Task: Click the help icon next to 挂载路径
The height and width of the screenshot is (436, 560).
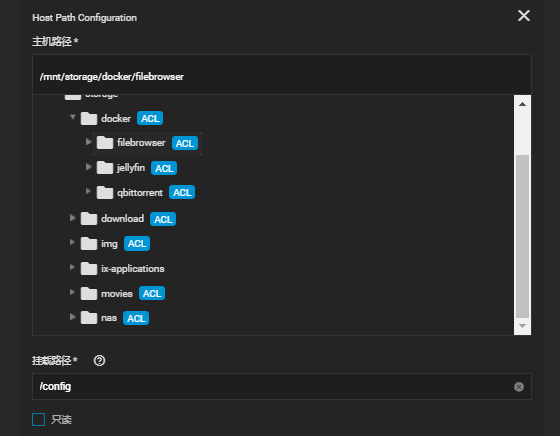Action: pos(99,361)
